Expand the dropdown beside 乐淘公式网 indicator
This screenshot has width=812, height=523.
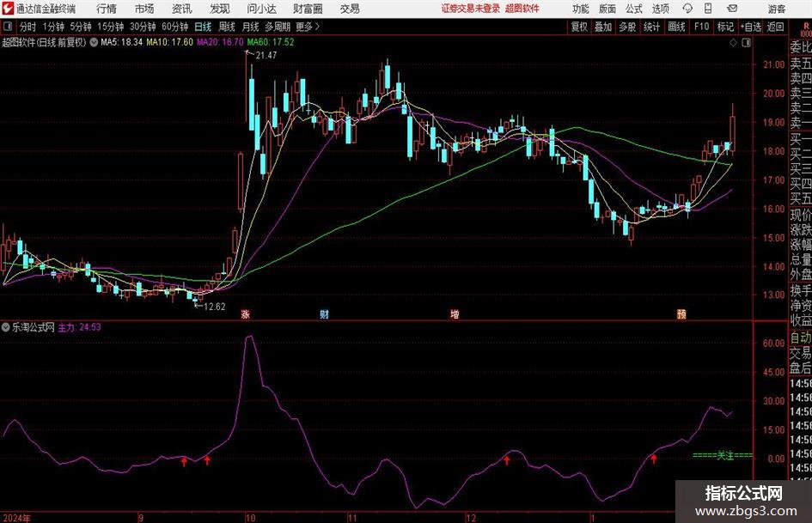coord(6,327)
